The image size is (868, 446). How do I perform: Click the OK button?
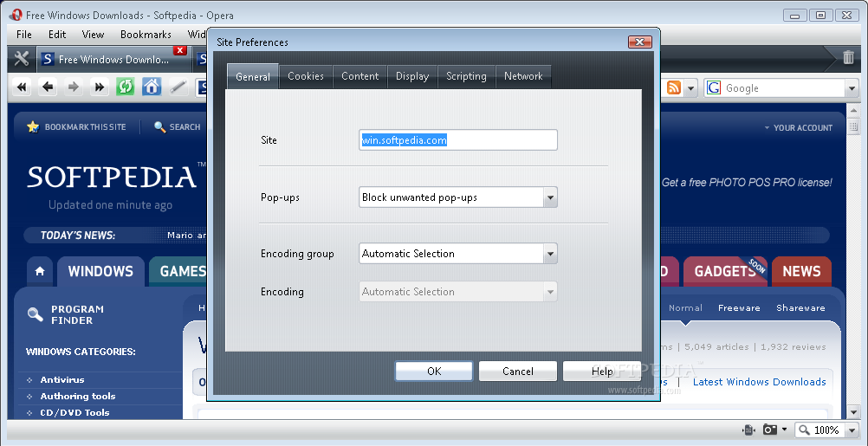pos(434,372)
